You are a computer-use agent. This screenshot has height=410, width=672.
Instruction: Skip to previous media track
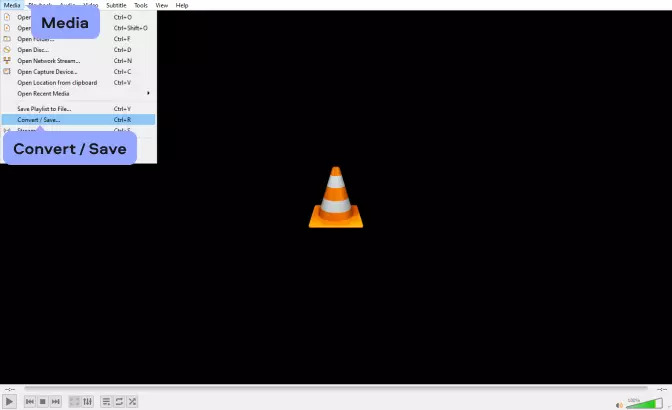(30, 401)
